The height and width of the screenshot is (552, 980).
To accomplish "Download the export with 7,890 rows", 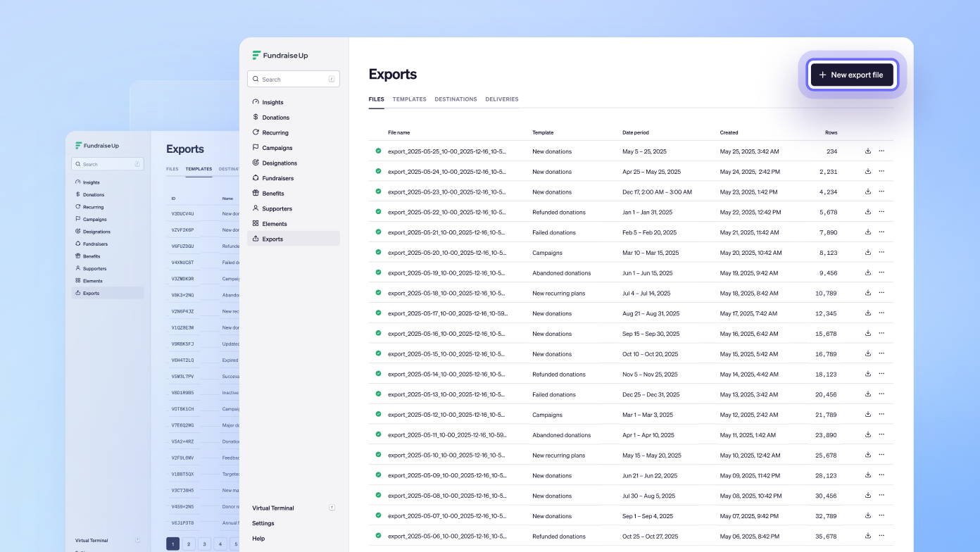I will [x=868, y=232].
